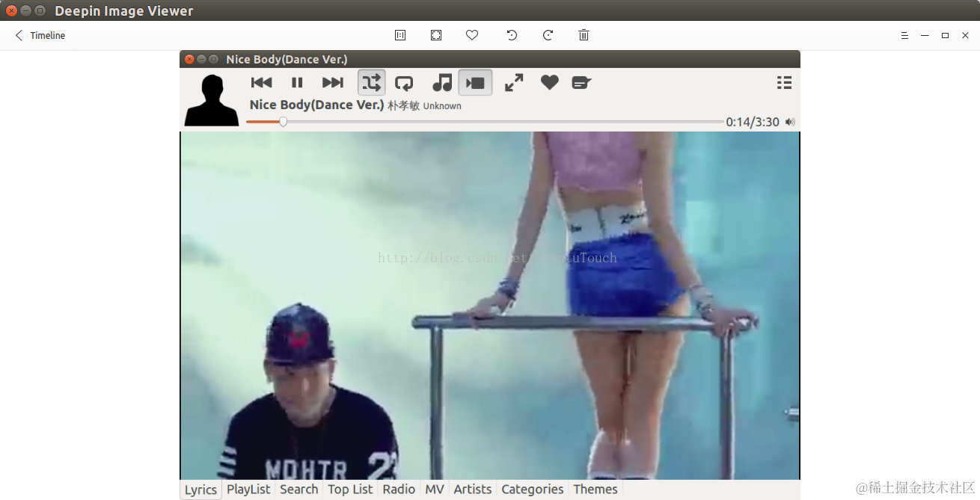
Task: Click the playback progress slider handle
Action: pyautogui.click(x=284, y=122)
